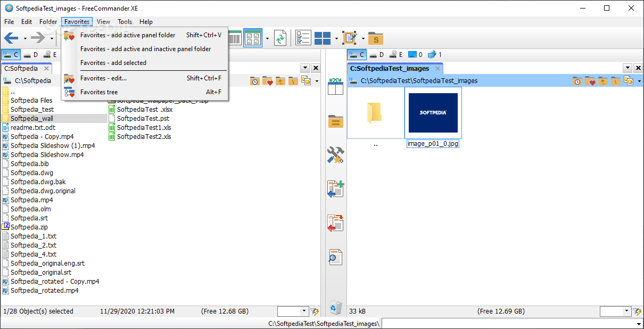Go up one folder in right panel
This screenshot has width=644, height=329.
pos(603,81)
